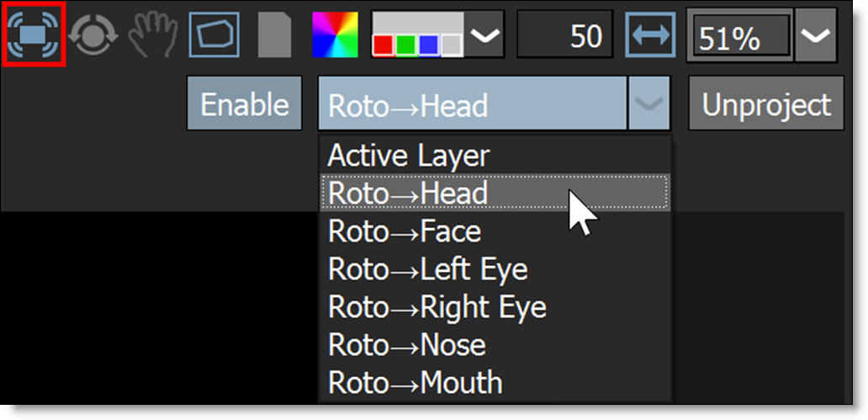Click the gray page icon
The width and height of the screenshot is (868, 420).
tap(275, 35)
